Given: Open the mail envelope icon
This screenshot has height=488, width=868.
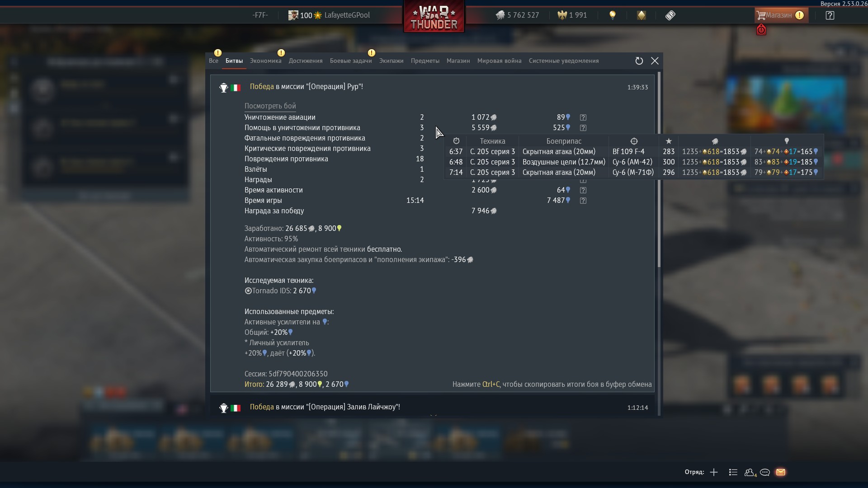Looking at the screenshot, I should pyautogui.click(x=781, y=472).
